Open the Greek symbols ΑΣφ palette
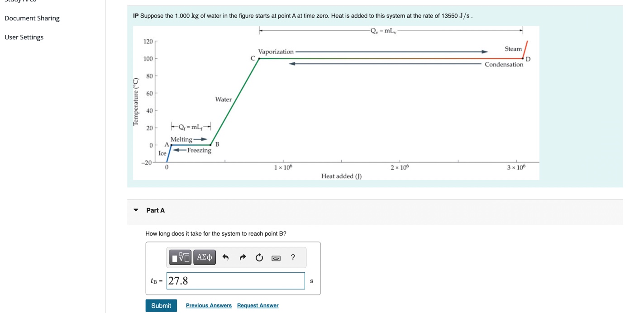The image size is (644, 313). pyautogui.click(x=204, y=257)
